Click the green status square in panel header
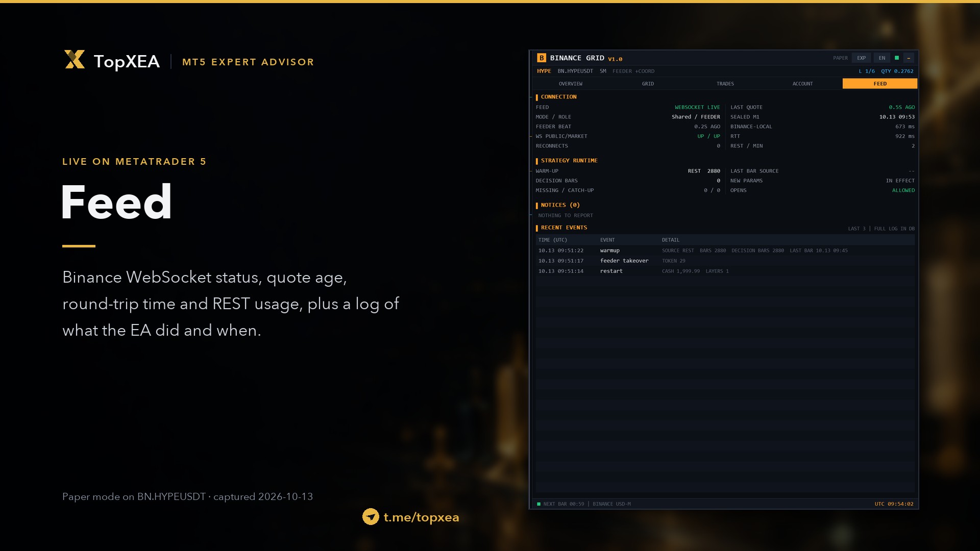This screenshot has height=551, width=980. click(897, 58)
